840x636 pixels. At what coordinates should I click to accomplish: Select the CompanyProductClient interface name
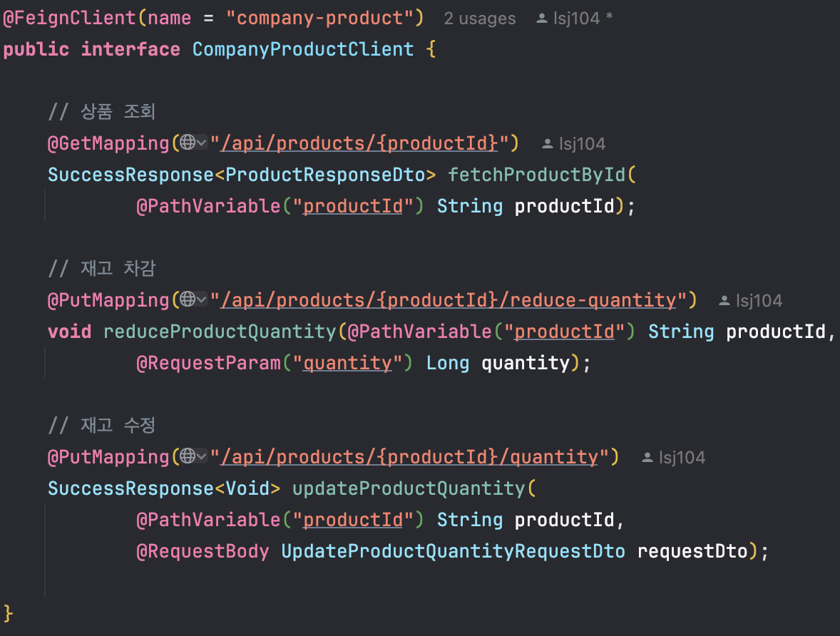(303, 49)
